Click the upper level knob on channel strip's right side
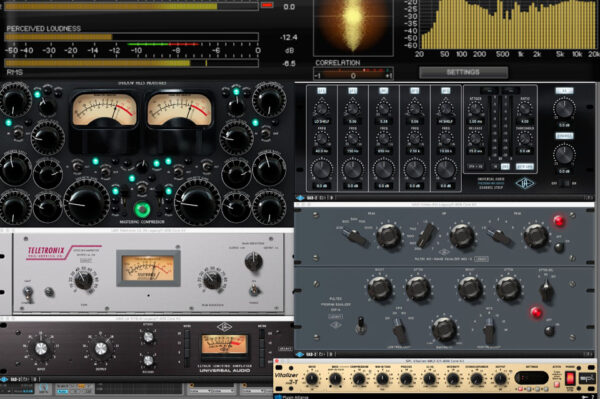This screenshot has width=600, height=399. click(564, 109)
